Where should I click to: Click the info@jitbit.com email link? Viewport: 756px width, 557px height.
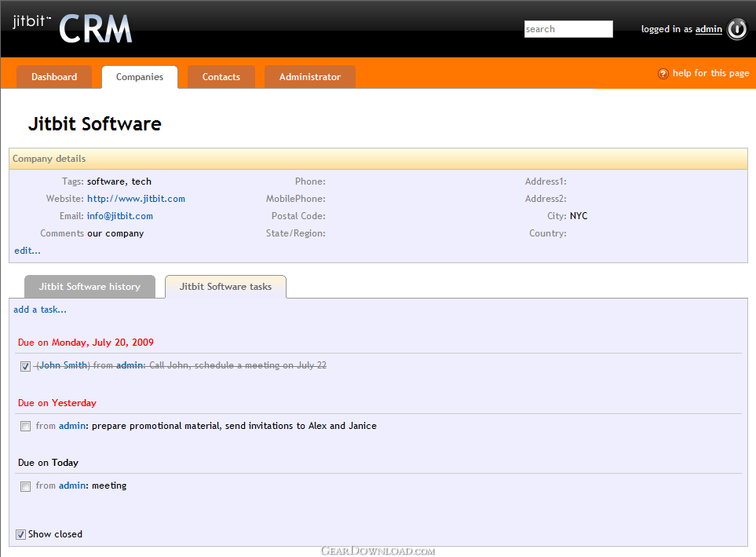pos(120,216)
